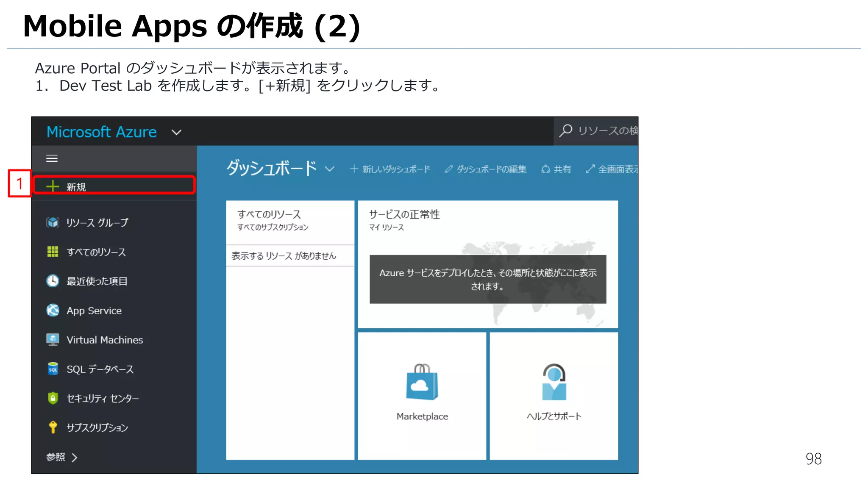Click マイ リソース subtitle
Image resolution: width=868 pixels, height=488 pixels.
pyautogui.click(x=387, y=227)
